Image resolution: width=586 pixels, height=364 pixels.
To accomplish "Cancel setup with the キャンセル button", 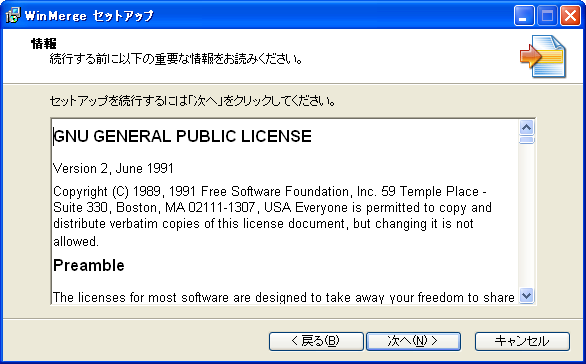I will (522, 341).
